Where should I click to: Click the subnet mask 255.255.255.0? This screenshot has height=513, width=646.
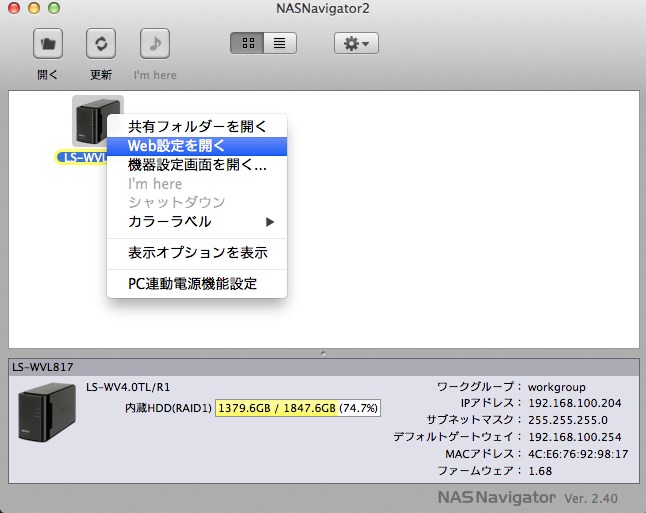coord(568,420)
